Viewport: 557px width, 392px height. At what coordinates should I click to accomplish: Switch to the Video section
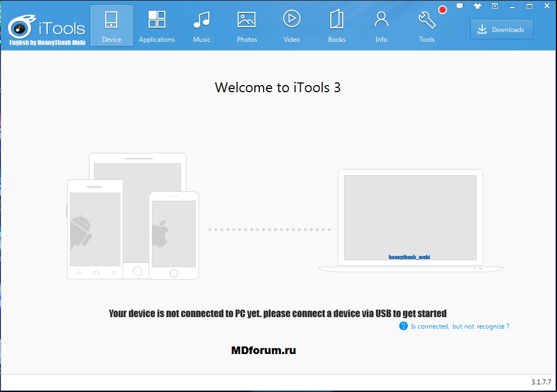[x=292, y=25]
